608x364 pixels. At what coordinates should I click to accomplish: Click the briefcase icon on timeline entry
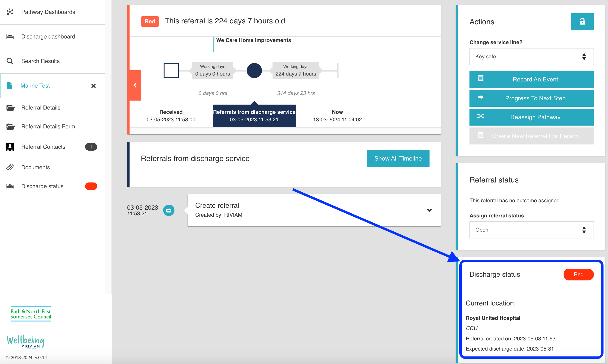(x=169, y=210)
